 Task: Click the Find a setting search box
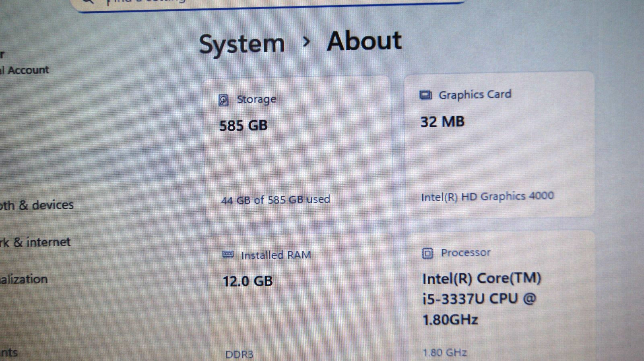point(270,4)
